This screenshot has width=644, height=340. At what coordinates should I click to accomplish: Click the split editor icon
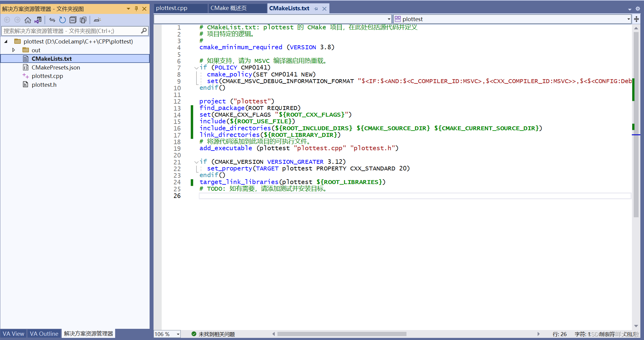coord(636,19)
